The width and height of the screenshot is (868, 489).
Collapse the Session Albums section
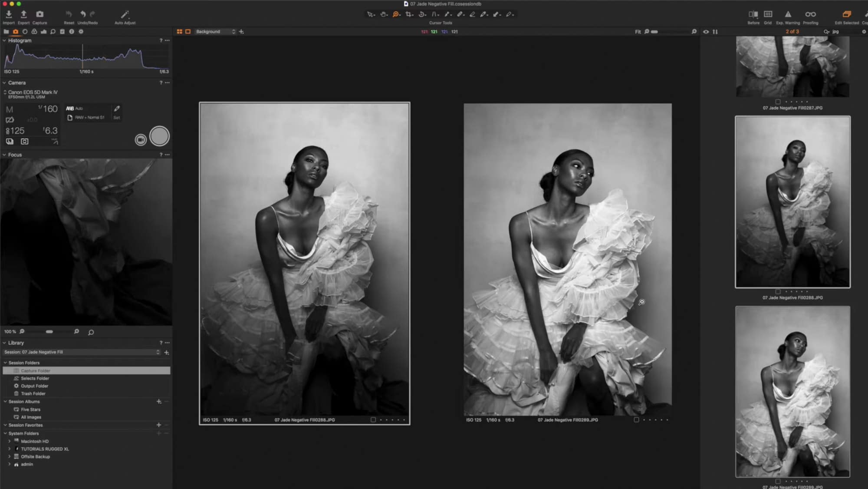(x=5, y=402)
